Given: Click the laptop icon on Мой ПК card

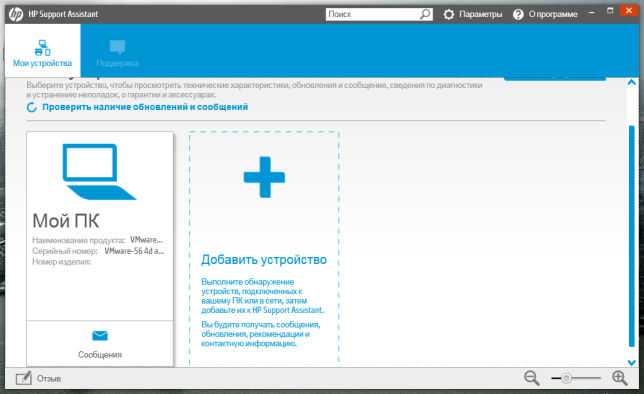Looking at the screenshot, I should pos(99,172).
